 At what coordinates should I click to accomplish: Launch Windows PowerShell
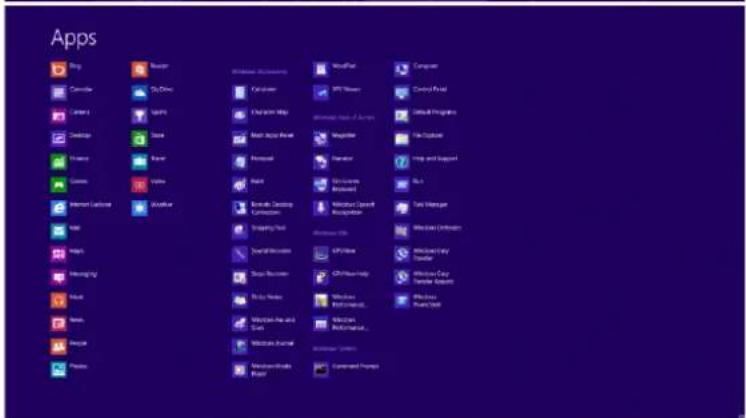click(418, 300)
